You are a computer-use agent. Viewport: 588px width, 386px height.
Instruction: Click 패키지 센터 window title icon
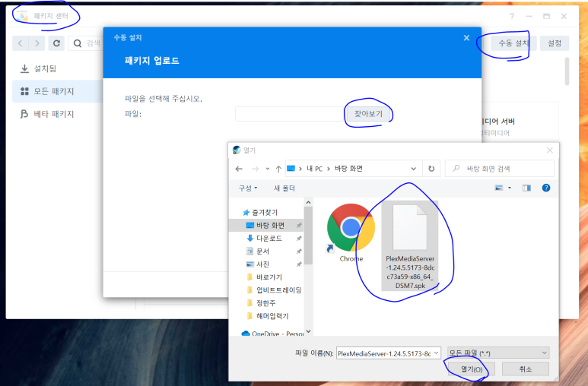(22, 16)
